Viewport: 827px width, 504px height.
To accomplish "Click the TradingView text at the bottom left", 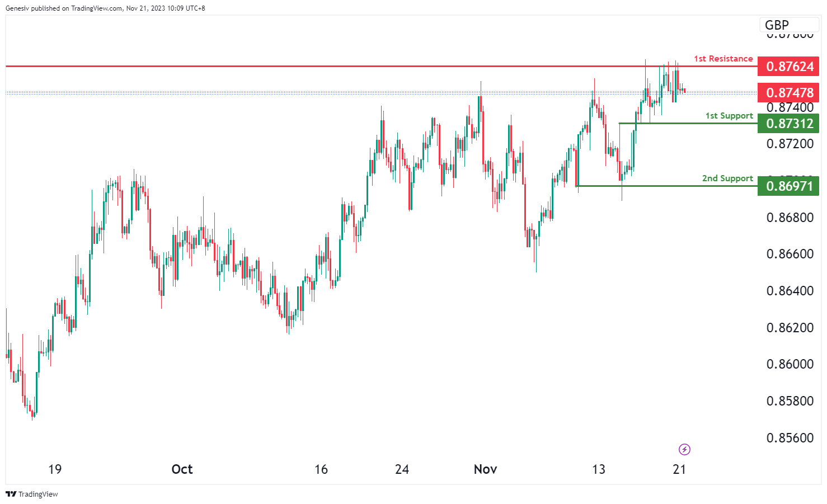I will 38,494.
